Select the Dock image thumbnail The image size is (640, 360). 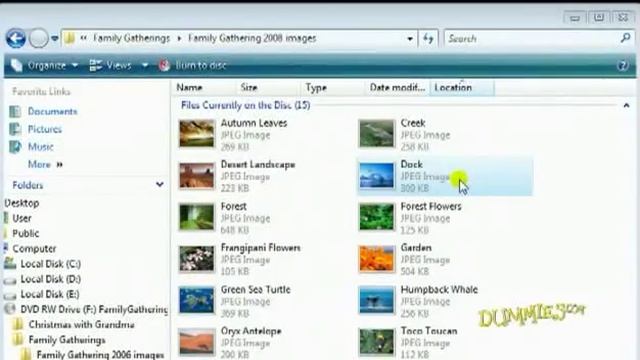[376, 176]
